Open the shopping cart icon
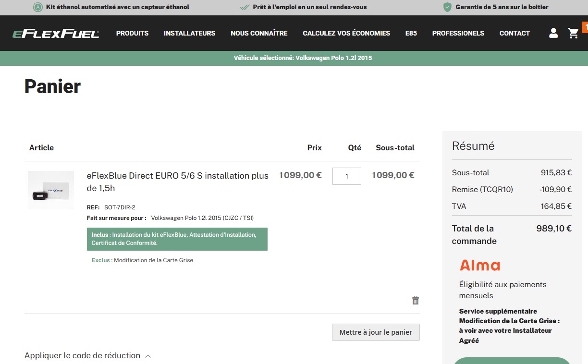The image size is (588, 364). [x=573, y=33]
